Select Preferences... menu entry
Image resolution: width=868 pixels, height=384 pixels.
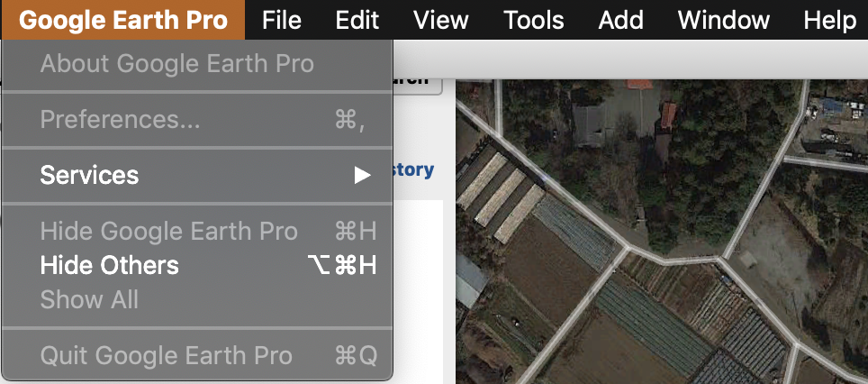click(197, 120)
